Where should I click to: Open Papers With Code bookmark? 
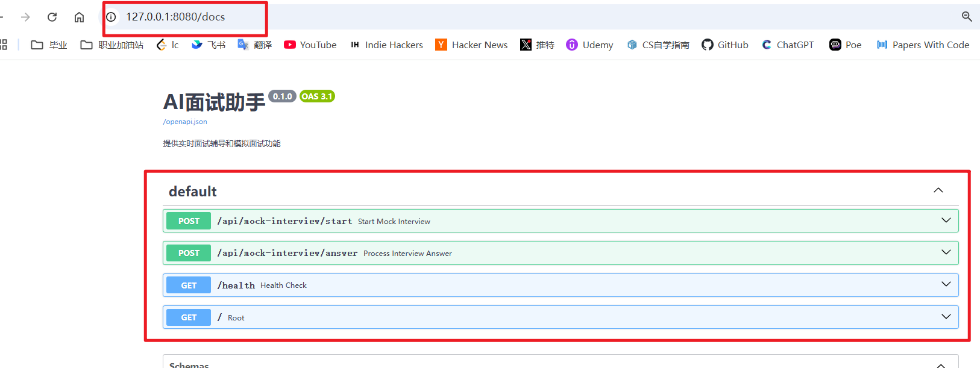click(x=923, y=45)
